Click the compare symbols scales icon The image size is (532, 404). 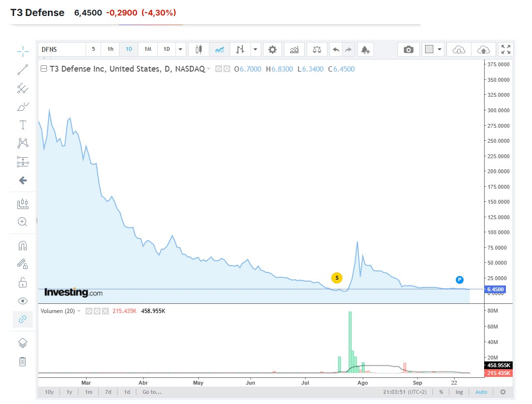(317, 49)
